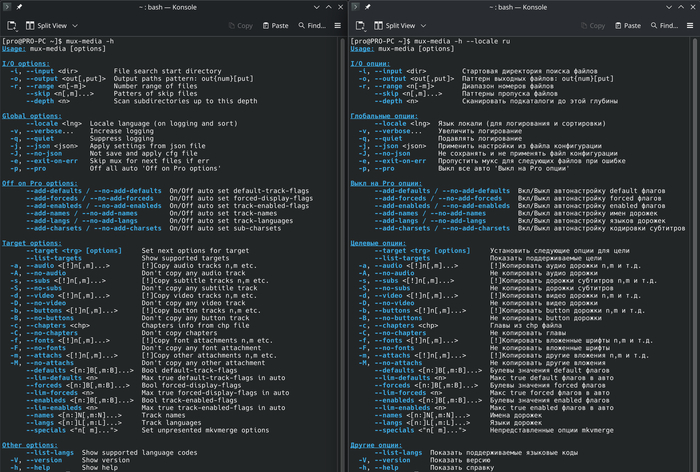Image resolution: width=700 pixels, height=472 pixels.
Task: Click the 'Off on Pro options:' heading
Action: [40, 184]
